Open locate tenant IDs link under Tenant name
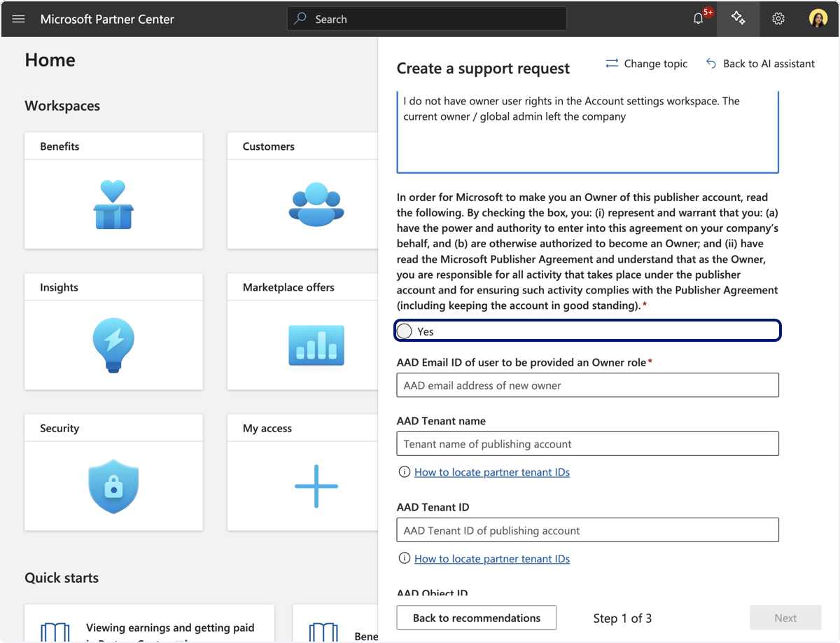Viewport: 840px width, 643px height. (x=492, y=472)
